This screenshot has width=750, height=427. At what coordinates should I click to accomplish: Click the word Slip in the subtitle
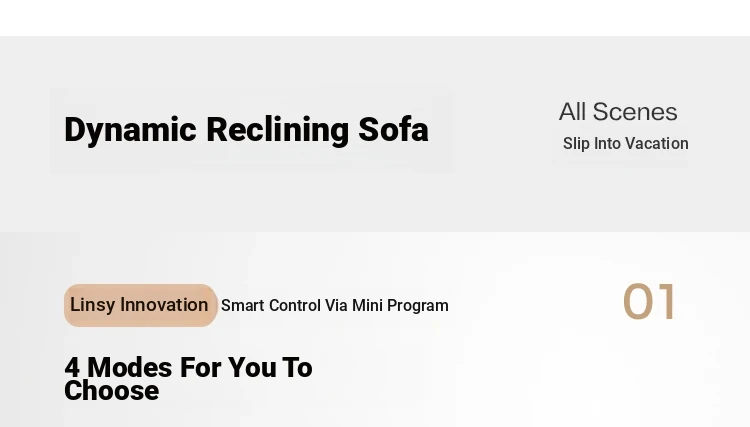(576, 143)
